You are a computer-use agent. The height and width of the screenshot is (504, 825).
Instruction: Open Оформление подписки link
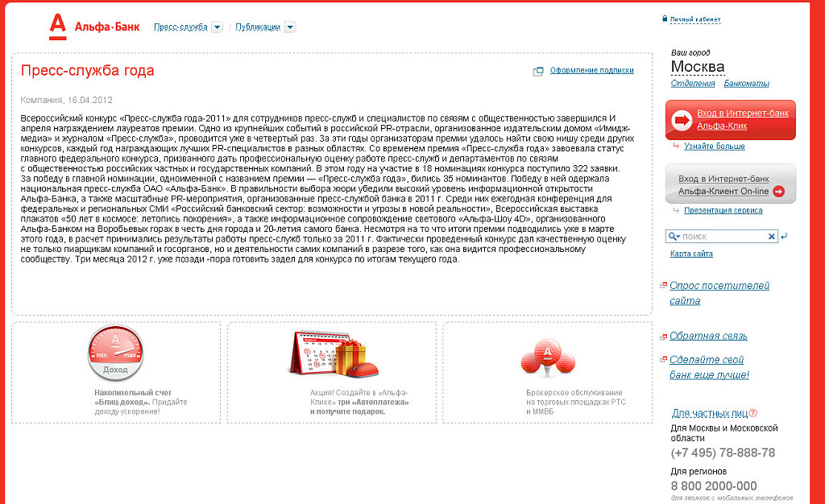click(592, 70)
